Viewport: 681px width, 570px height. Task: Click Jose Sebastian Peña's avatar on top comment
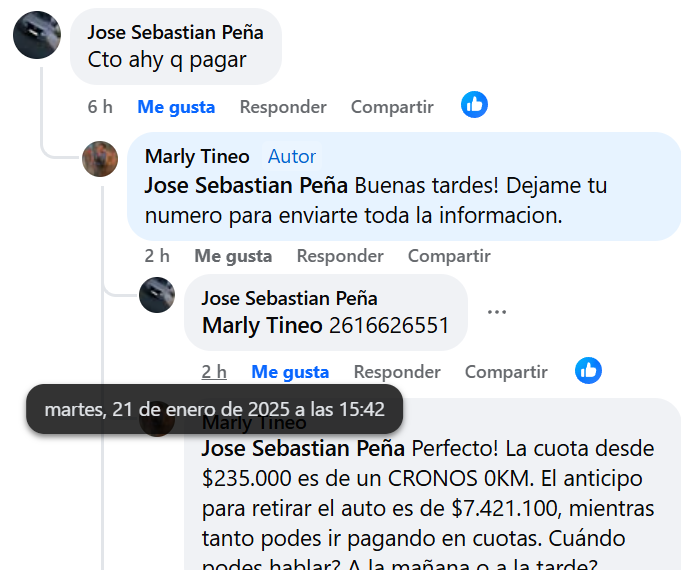(x=37, y=35)
